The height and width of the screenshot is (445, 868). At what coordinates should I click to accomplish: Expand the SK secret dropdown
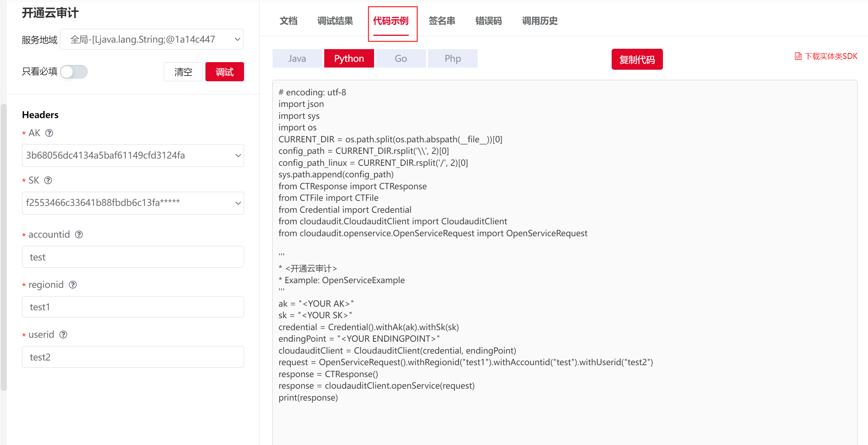(133, 203)
